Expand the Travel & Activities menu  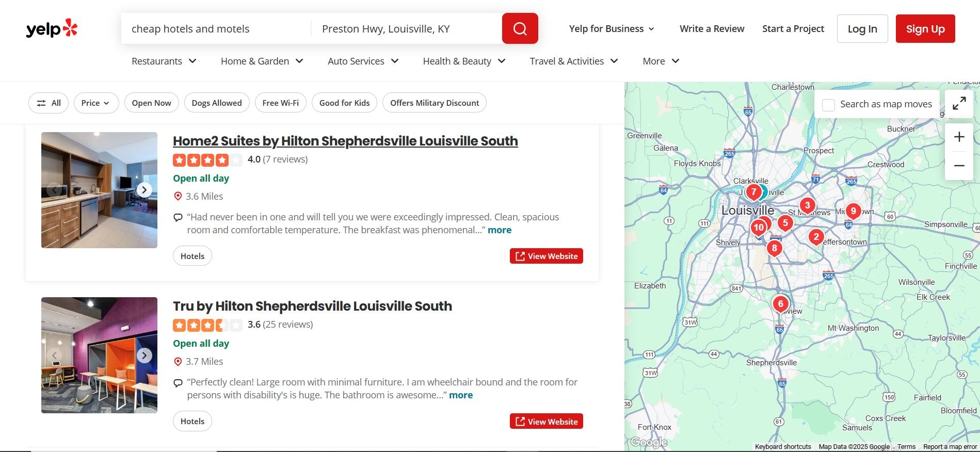point(574,61)
